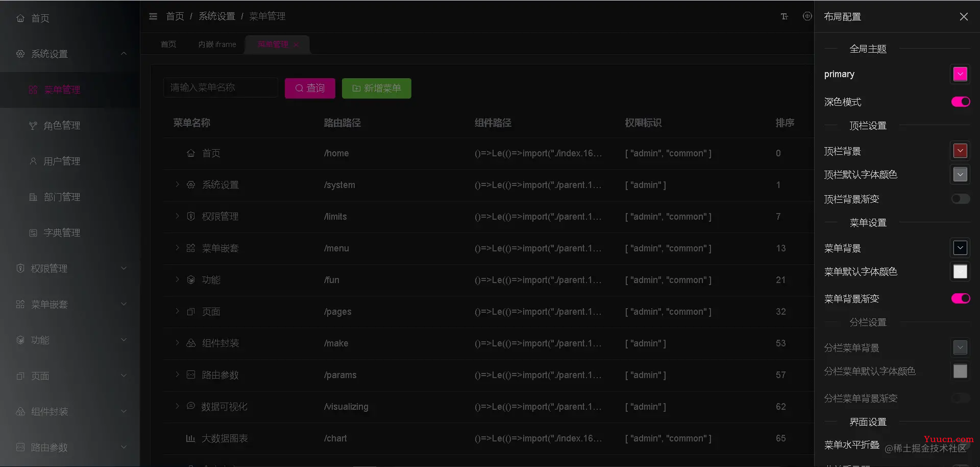
Task: Expand the /system row in the table
Action: pos(177,184)
